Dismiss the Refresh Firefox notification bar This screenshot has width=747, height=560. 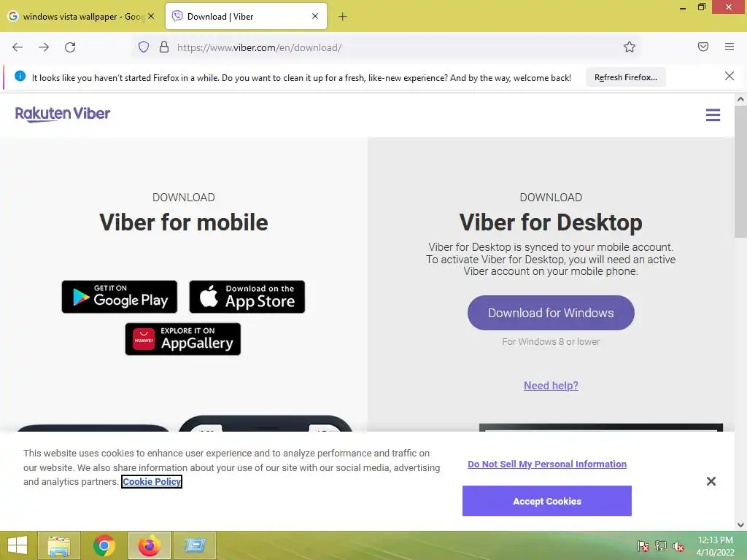pyautogui.click(x=729, y=76)
